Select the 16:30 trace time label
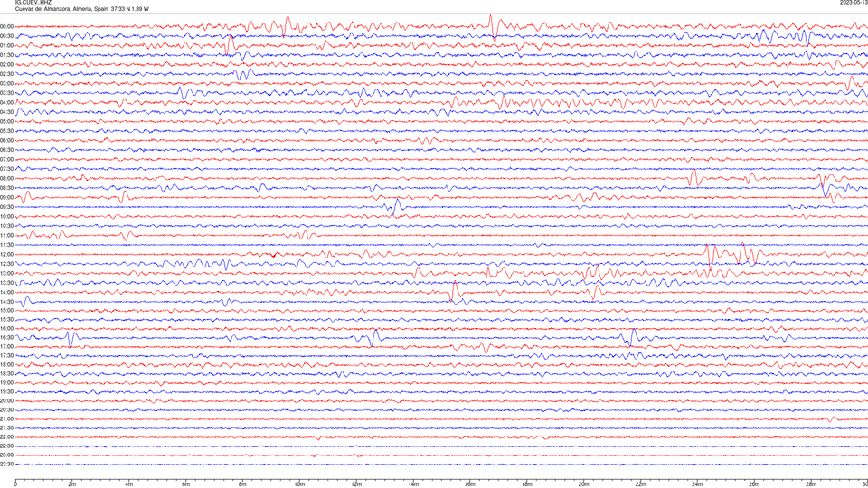 [6, 337]
